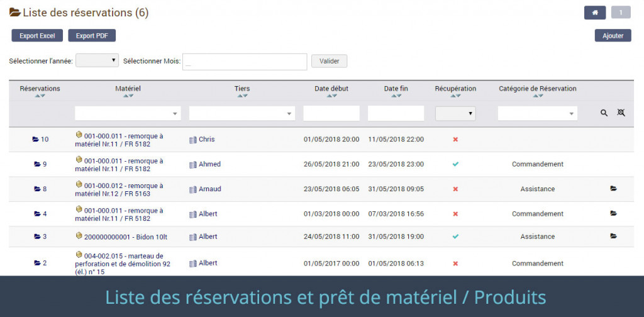Open reservation 4 folder link
This screenshot has height=317, width=644.
[40, 214]
